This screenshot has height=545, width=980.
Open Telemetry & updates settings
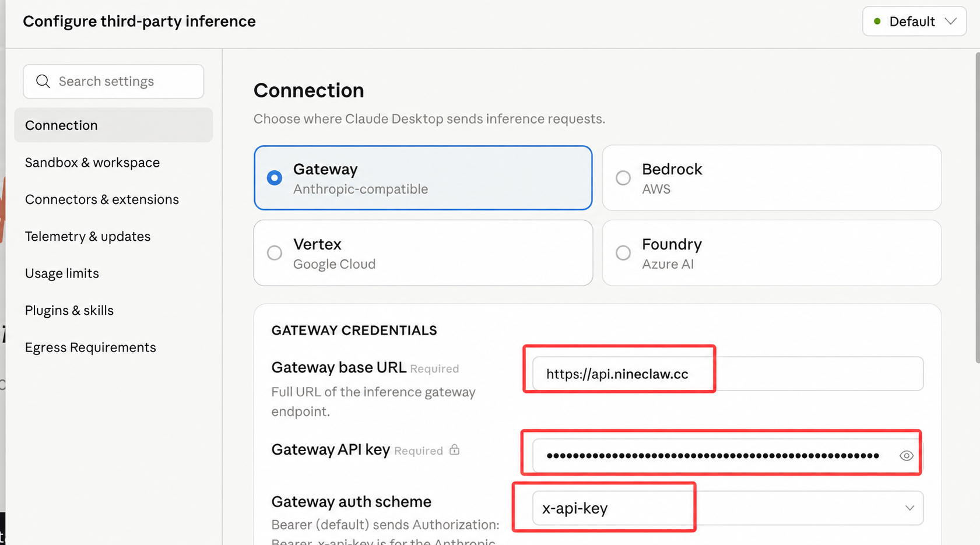click(x=87, y=236)
